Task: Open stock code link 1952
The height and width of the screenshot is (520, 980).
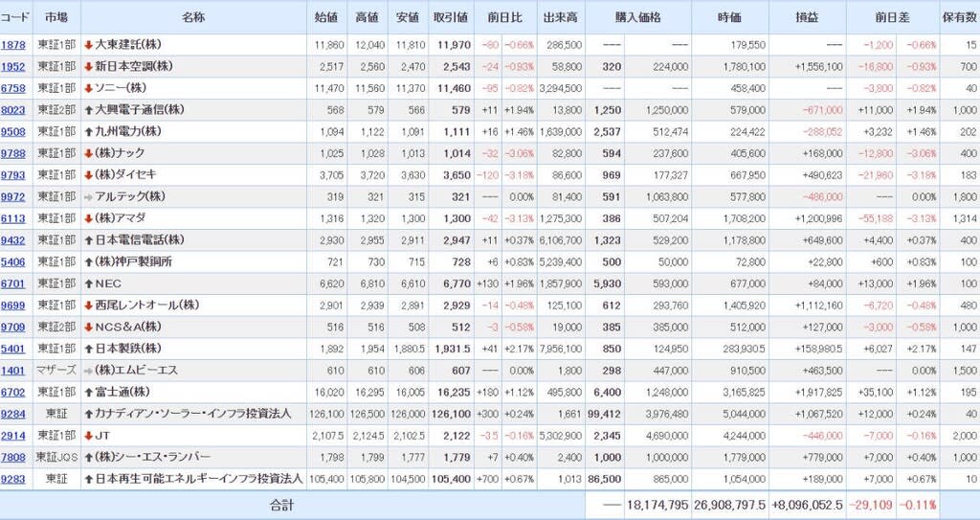Action: click(12, 67)
